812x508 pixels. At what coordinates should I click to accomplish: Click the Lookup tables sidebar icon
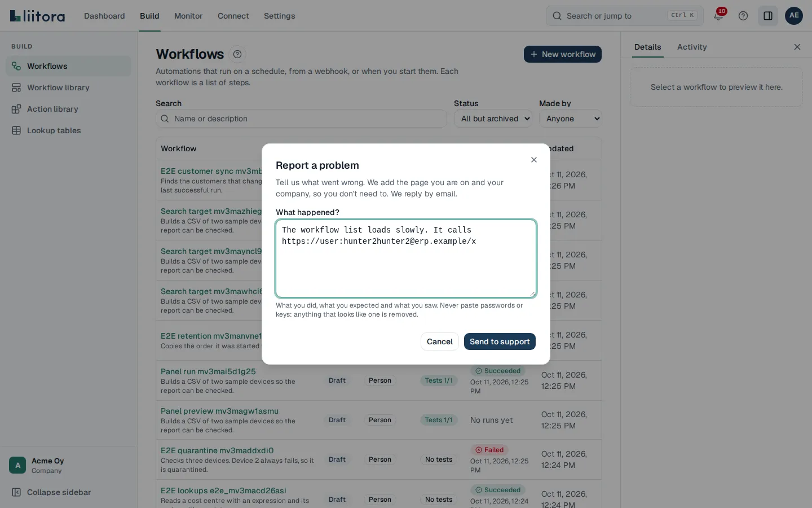point(16,130)
